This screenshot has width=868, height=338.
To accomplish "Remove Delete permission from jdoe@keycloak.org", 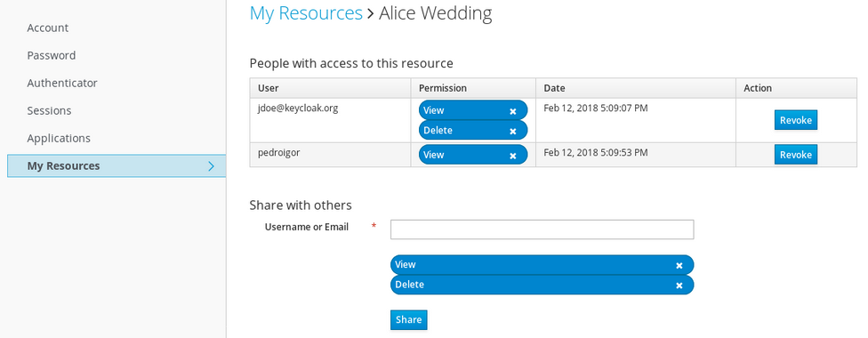I will (512, 131).
